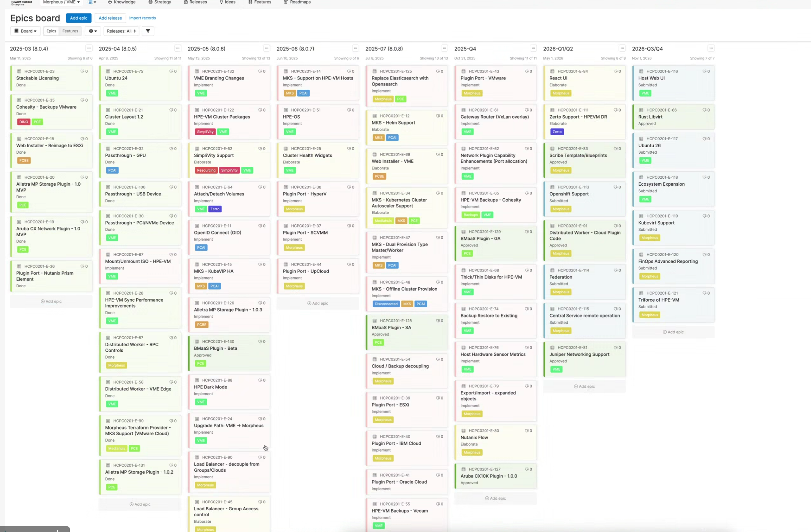Click the comment icon on Stackable Licensing card

(x=83, y=71)
